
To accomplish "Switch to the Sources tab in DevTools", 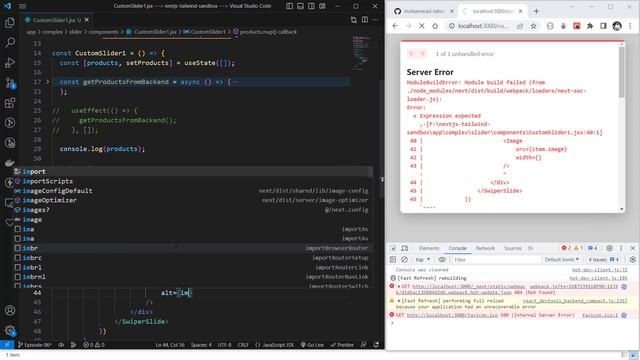I will click(513, 248).
